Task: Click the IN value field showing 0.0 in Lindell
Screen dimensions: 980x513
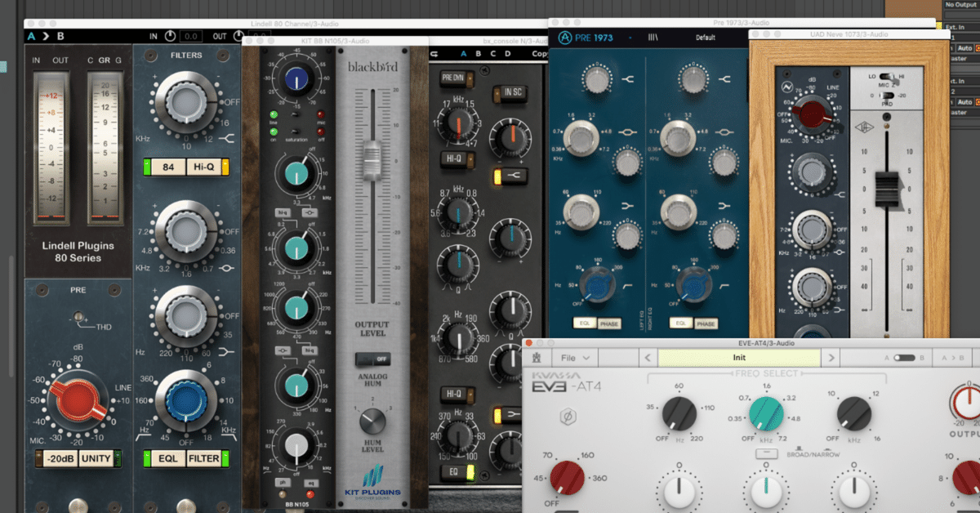Action: (191, 37)
